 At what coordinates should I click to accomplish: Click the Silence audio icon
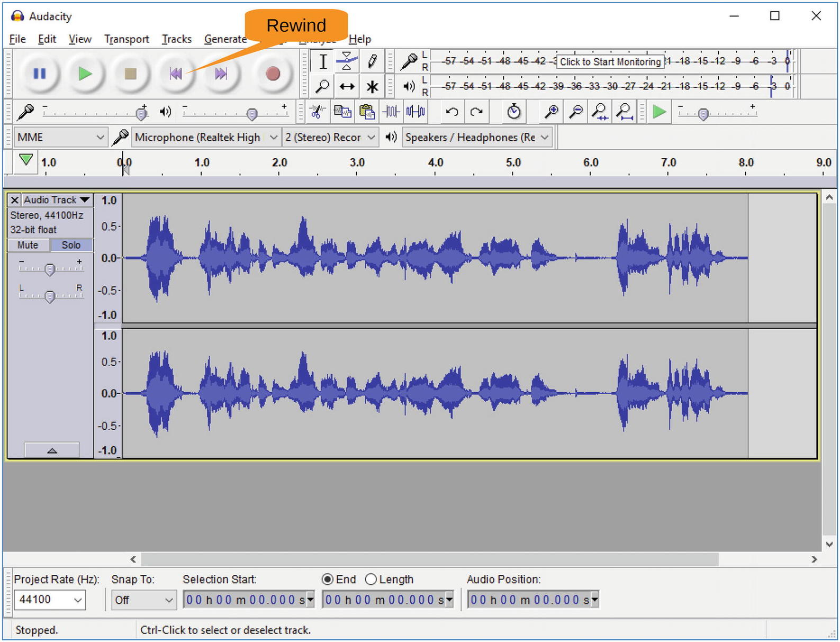pos(416,112)
